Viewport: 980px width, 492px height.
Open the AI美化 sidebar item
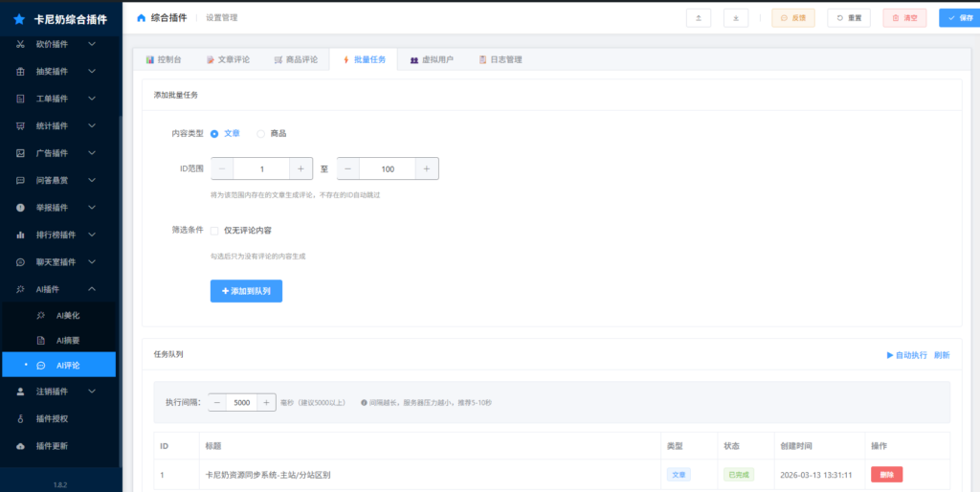[67, 315]
